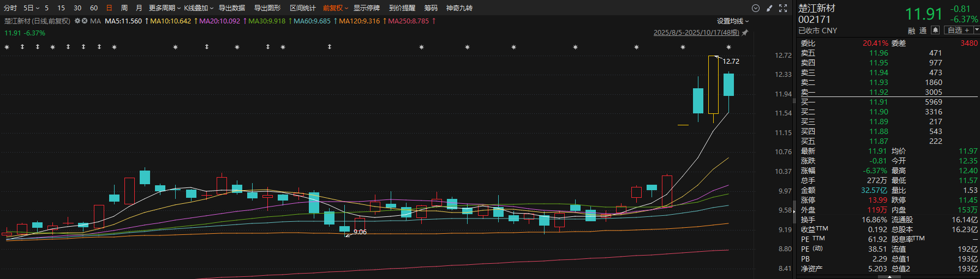The width and height of the screenshot is (980, 279).
Task: Open the K线叠加 overlay dropdown
Action: click(199, 8)
